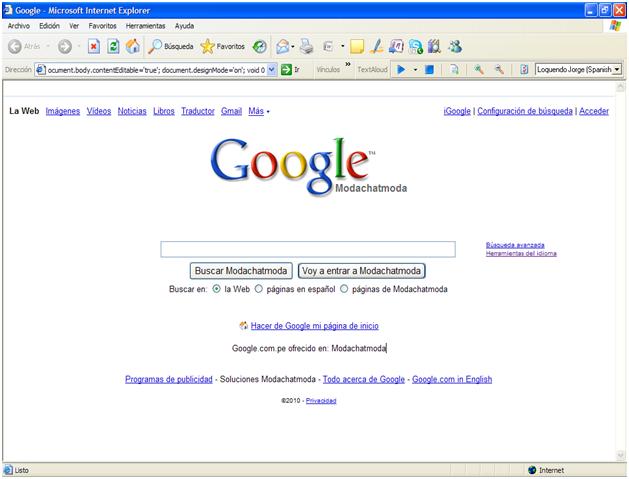This screenshot has width=629, height=479.
Task: Open 'Google.com in English' link
Action: (x=452, y=379)
